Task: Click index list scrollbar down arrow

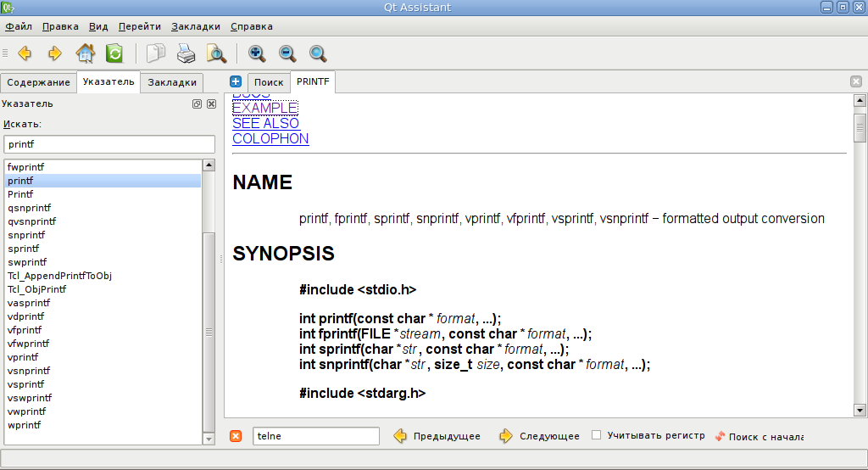Action: click(209, 439)
